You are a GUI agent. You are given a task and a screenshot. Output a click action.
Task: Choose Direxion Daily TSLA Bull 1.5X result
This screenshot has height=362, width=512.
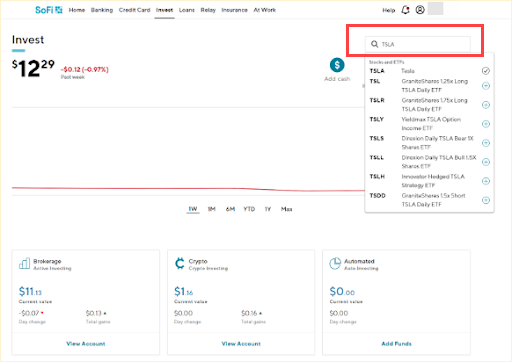tap(429, 162)
